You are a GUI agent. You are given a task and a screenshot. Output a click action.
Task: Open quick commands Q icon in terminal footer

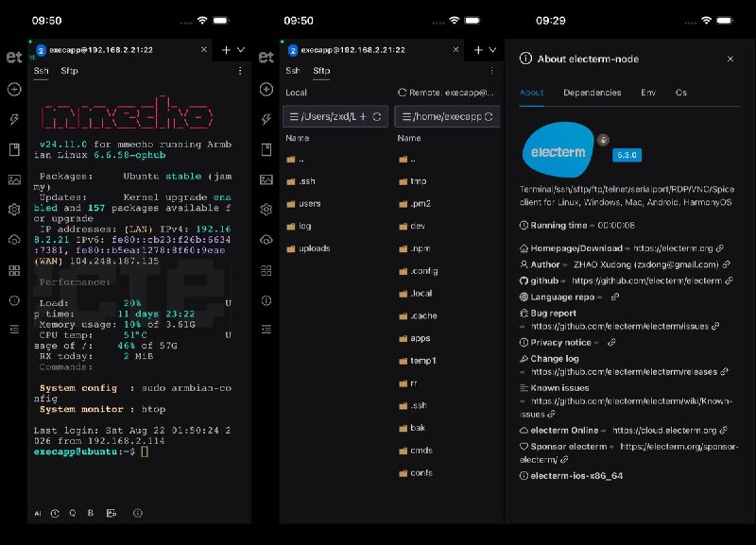point(73,513)
